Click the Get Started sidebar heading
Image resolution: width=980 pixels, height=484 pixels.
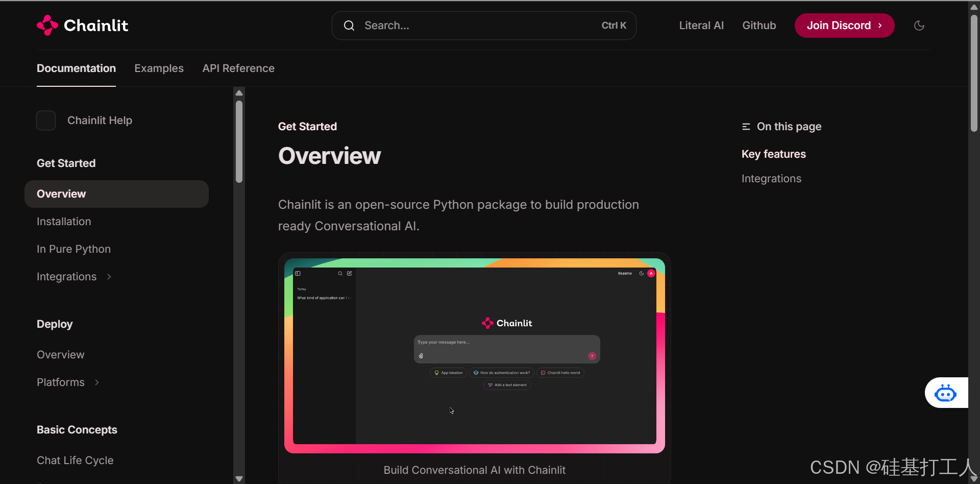(x=66, y=163)
